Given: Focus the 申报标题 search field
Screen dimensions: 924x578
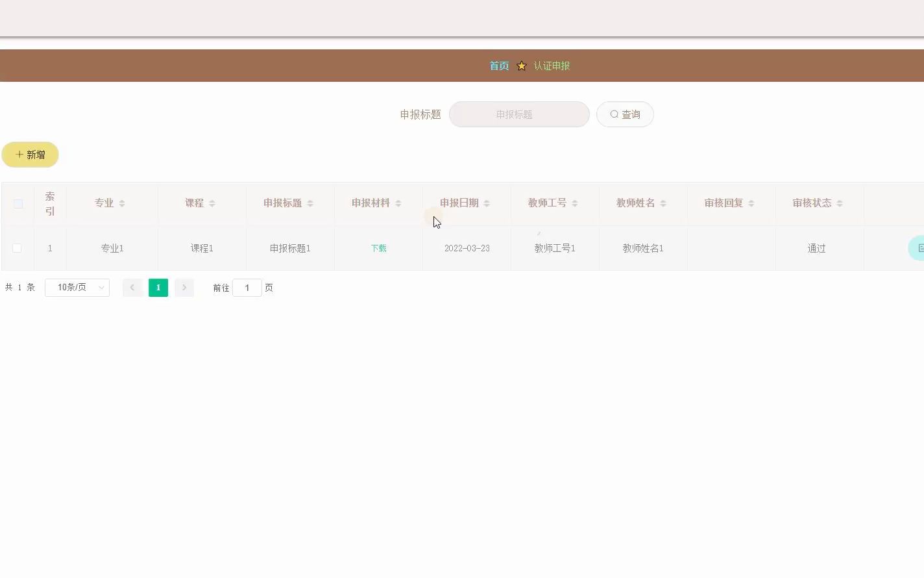Looking at the screenshot, I should pyautogui.click(x=519, y=114).
